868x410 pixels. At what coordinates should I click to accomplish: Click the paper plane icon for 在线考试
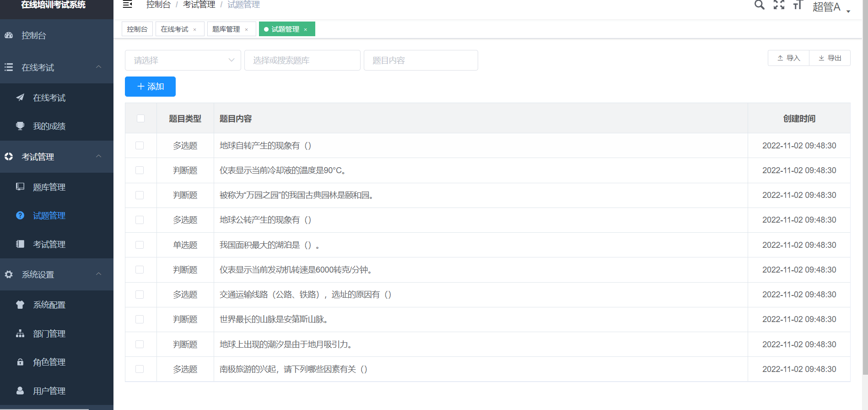point(20,98)
